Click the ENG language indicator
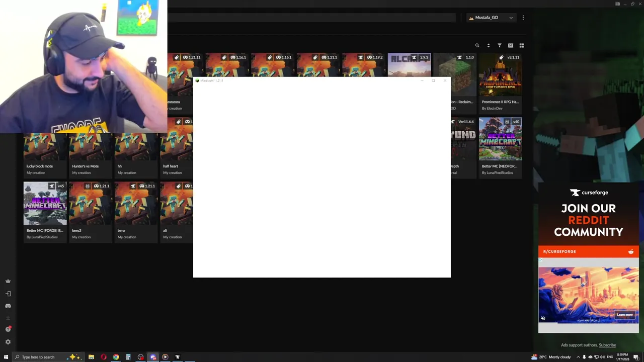This screenshot has height=362, width=644. 610,357
